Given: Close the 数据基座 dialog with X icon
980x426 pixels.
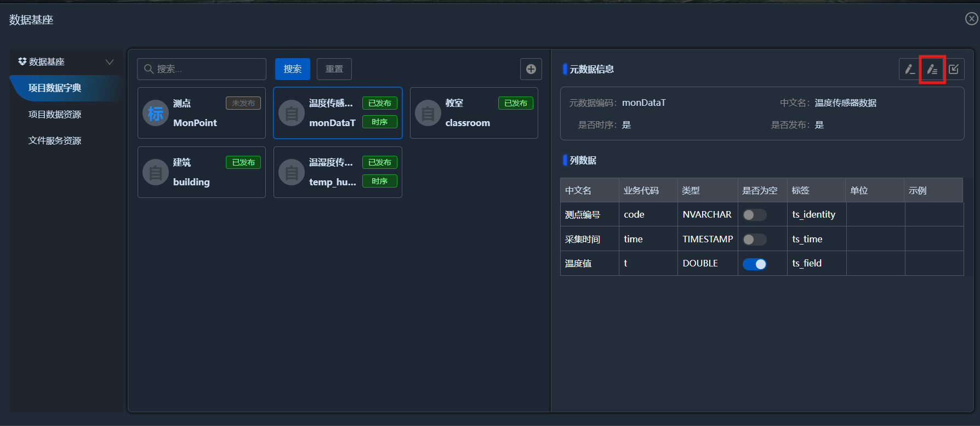Looking at the screenshot, I should (971, 19).
